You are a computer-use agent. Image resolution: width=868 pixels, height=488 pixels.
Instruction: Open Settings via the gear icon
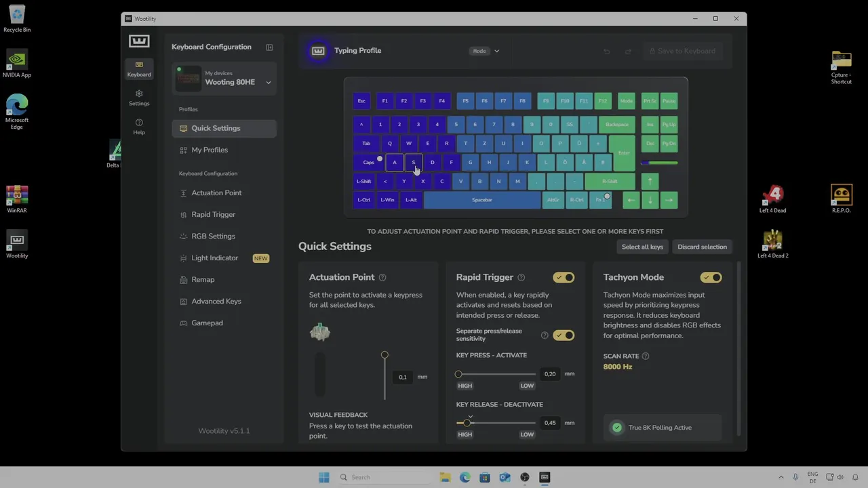click(x=139, y=98)
